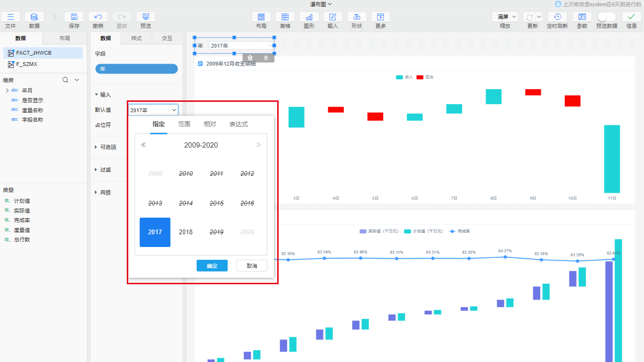Open the 缩放 满屏 dropdown
This screenshot has height=362, width=644.
(505, 17)
